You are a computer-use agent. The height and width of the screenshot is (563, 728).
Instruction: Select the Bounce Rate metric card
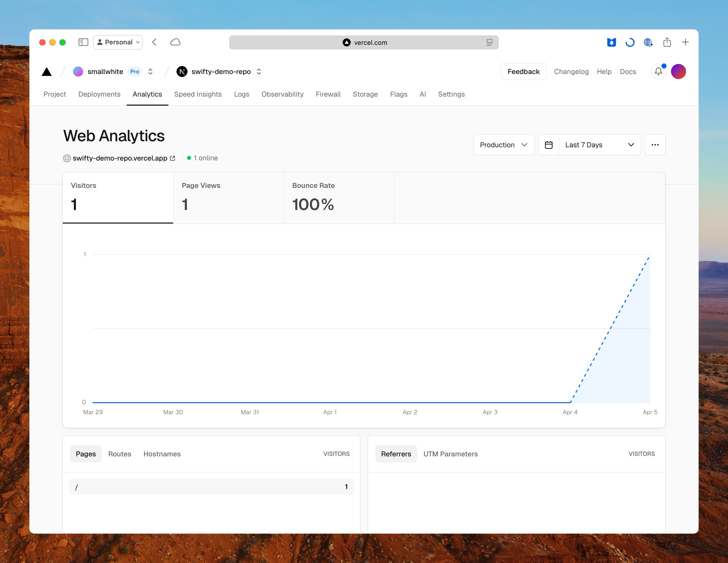tap(339, 198)
